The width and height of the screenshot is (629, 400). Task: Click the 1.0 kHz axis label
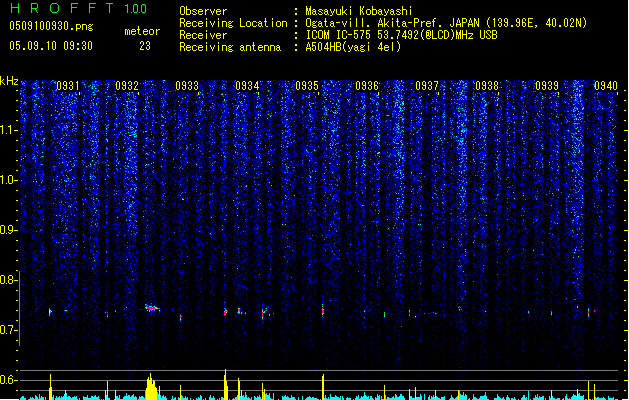pos(9,180)
